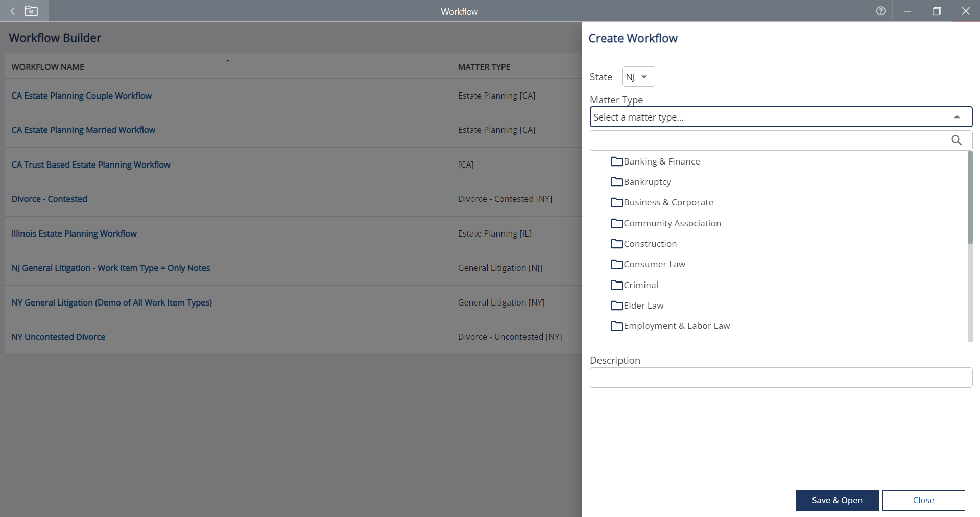
Task: Click into the Description text field
Action: pyautogui.click(x=780, y=378)
